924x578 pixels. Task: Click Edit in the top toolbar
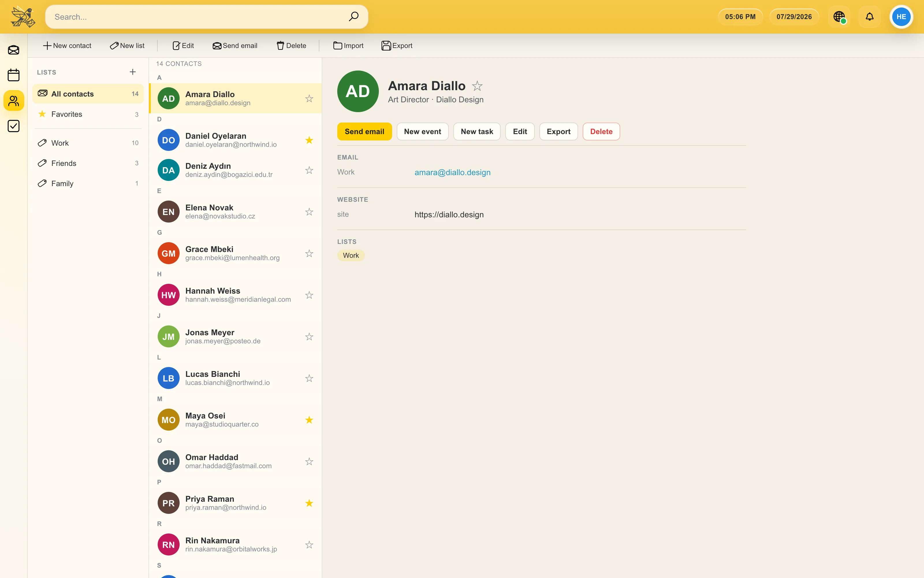click(x=183, y=45)
